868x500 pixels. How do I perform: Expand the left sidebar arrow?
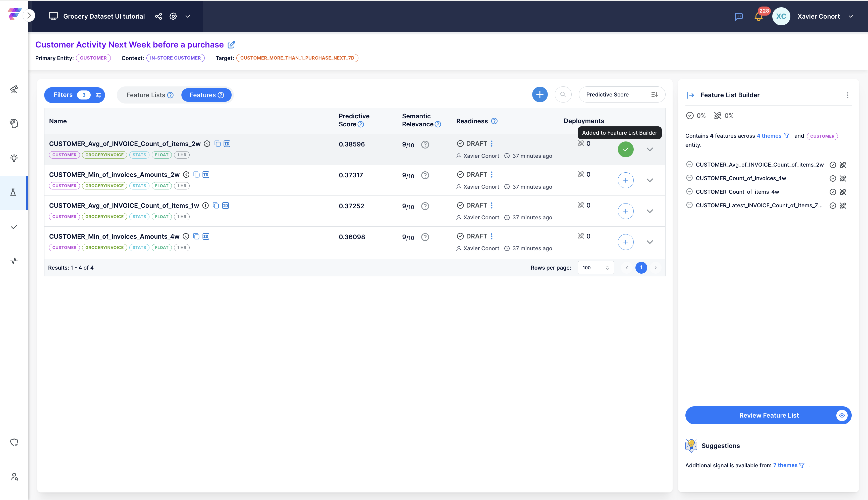point(29,16)
